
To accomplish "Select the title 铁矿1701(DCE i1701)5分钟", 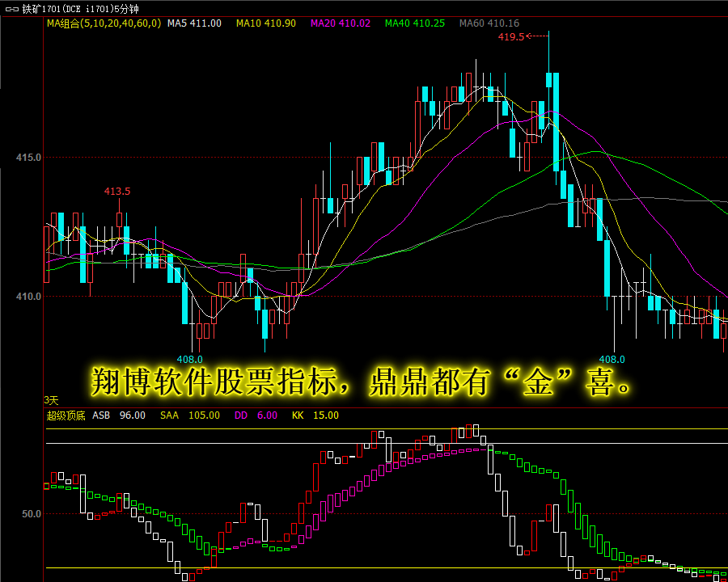I will point(80,9).
